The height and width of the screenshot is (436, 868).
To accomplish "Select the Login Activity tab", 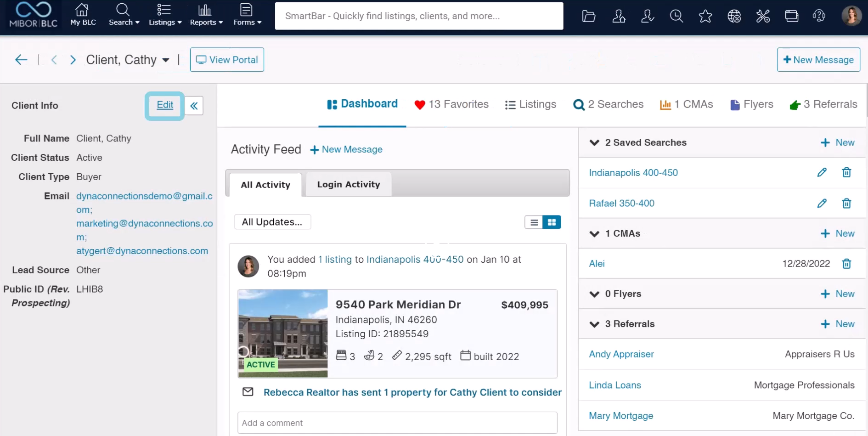I will point(349,184).
